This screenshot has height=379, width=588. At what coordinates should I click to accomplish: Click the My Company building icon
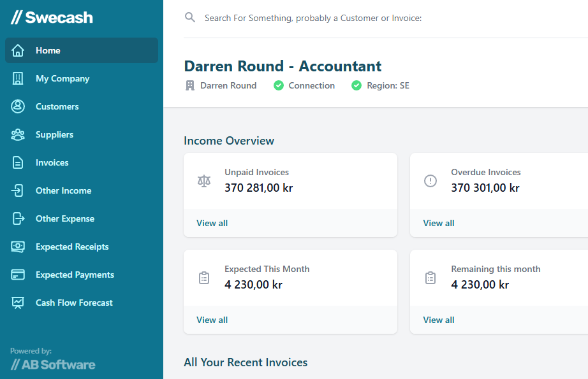pyautogui.click(x=18, y=79)
